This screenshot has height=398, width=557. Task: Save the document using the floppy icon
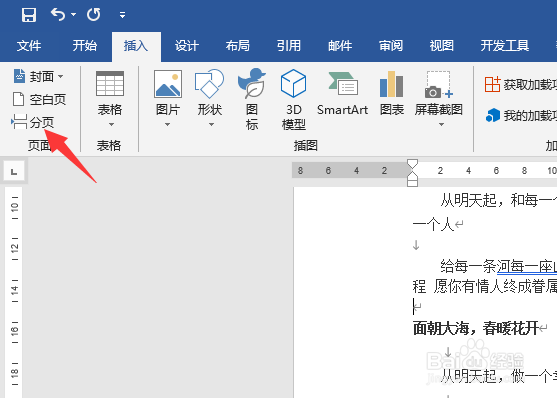[x=29, y=15]
